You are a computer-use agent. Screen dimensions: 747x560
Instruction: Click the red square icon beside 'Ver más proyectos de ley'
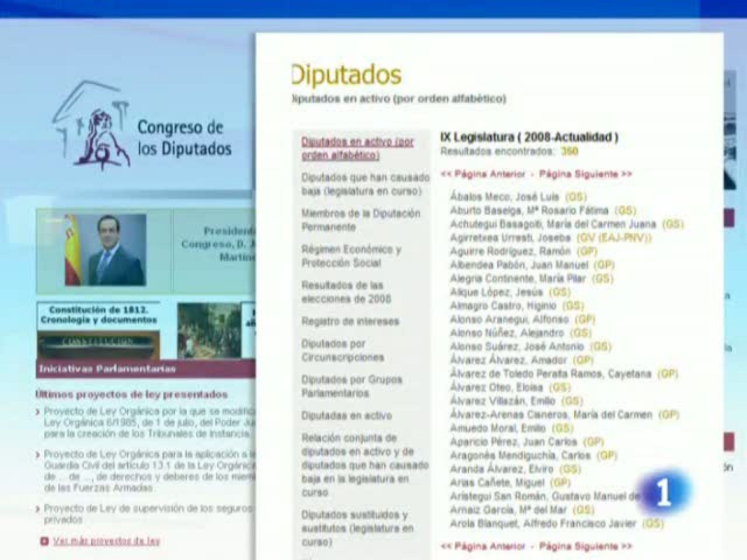(x=44, y=541)
